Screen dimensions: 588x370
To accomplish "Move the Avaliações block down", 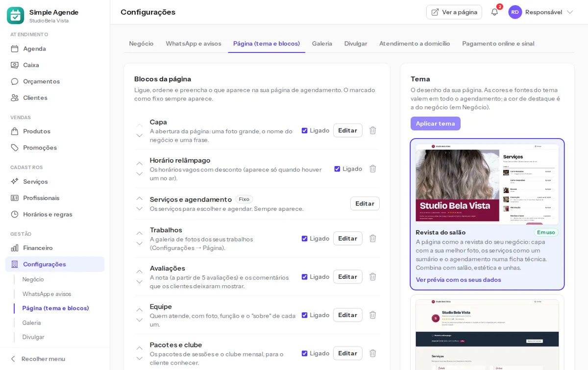I will 140,281.
